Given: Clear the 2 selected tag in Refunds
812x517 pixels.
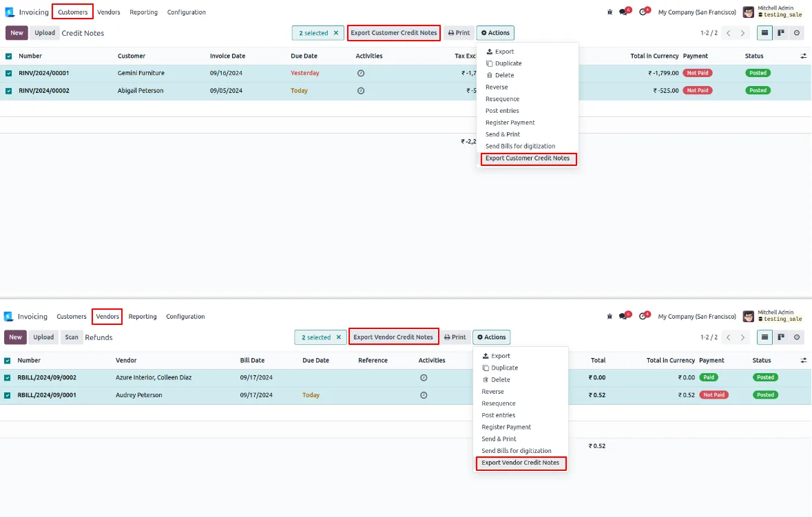Looking at the screenshot, I should tap(339, 337).
